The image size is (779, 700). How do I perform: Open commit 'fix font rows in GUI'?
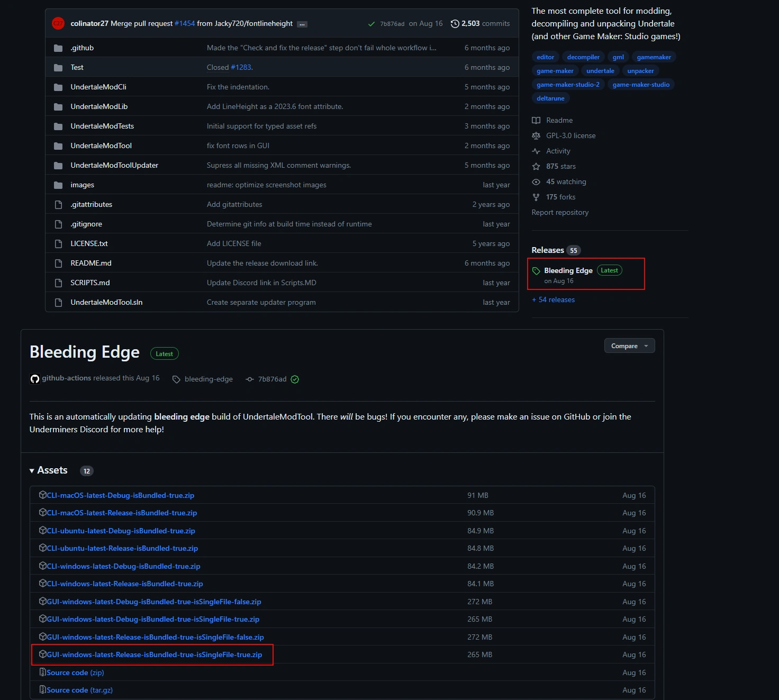238,146
